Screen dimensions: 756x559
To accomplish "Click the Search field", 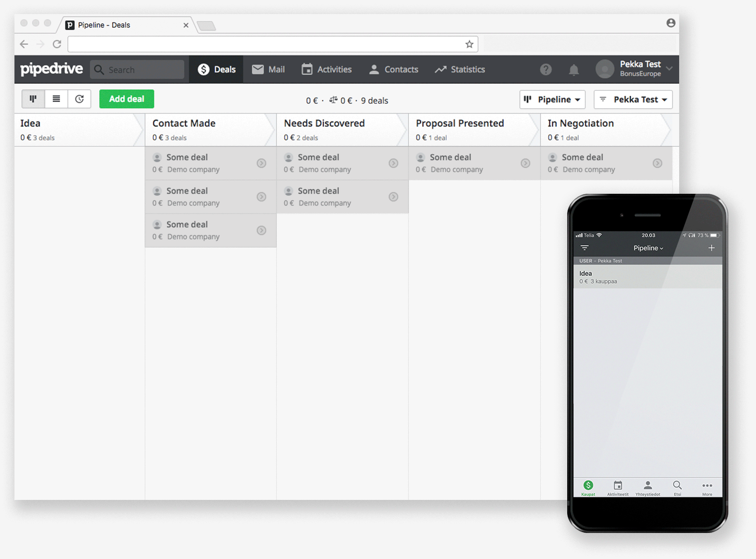I will 137,69.
